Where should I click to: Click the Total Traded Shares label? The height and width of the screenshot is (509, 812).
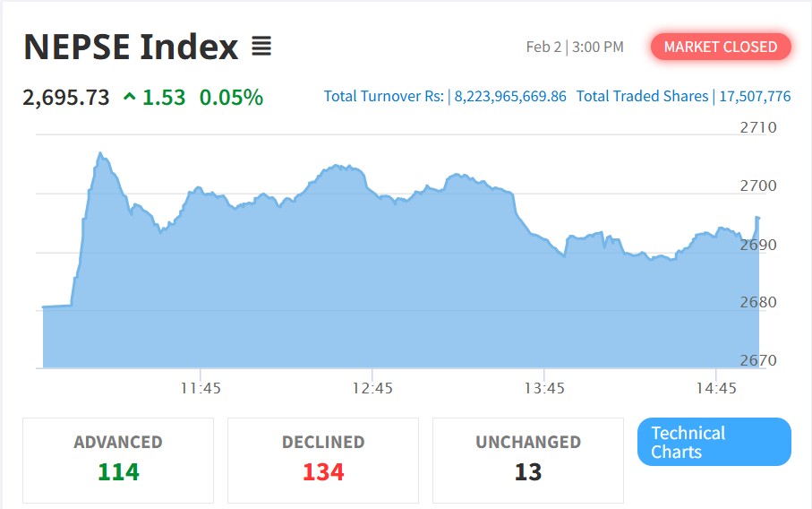[x=642, y=96]
